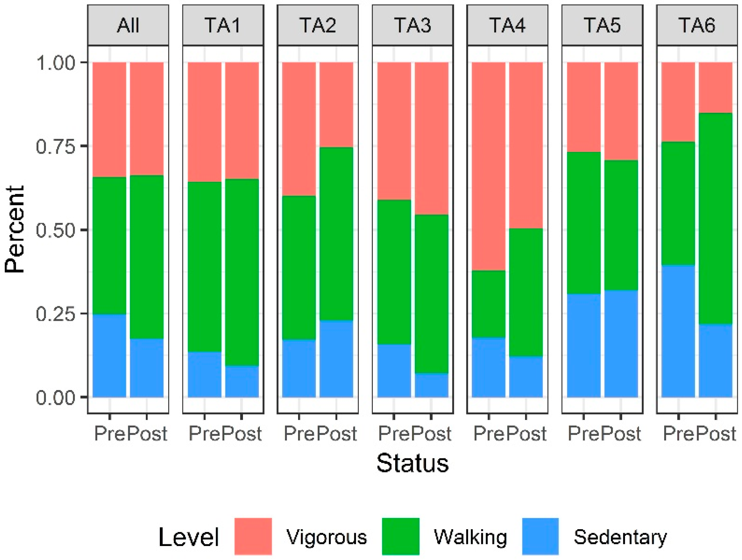This screenshot has height=560, width=742.
Task: Select the TA4 facet header
Action: [x=507, y=25]
